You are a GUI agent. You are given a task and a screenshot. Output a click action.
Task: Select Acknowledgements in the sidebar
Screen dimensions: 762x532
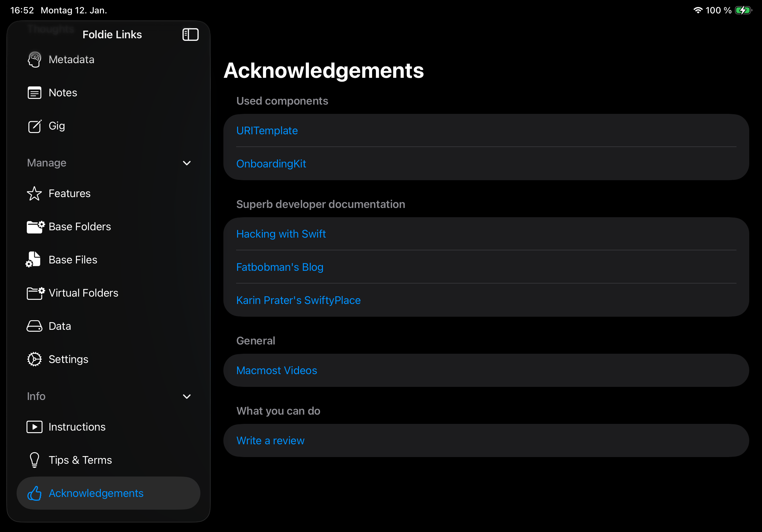(x=96, y=493)
